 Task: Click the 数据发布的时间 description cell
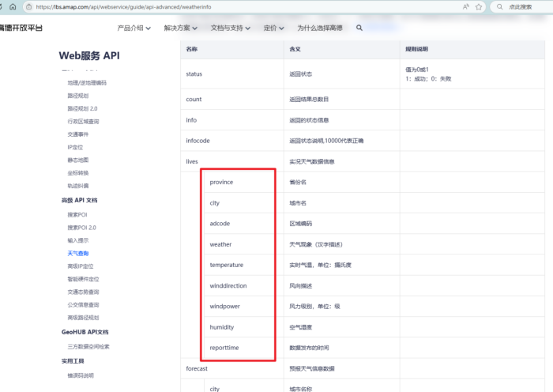tap(342, 348)
